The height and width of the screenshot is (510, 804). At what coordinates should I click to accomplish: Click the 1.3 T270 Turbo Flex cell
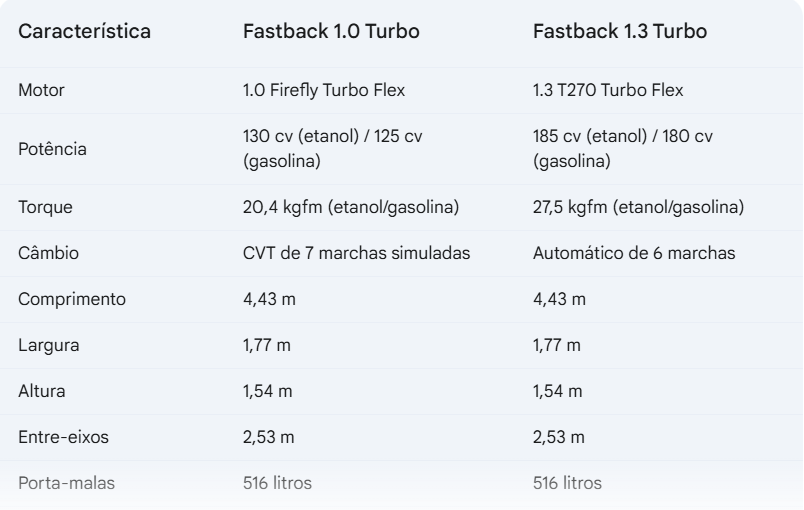(609, 90)
